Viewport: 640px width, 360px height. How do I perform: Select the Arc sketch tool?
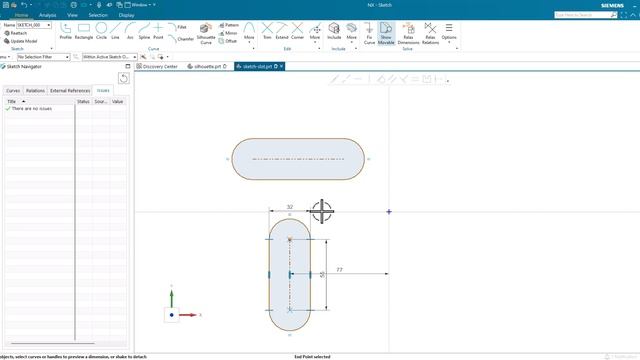coord(130,31)
